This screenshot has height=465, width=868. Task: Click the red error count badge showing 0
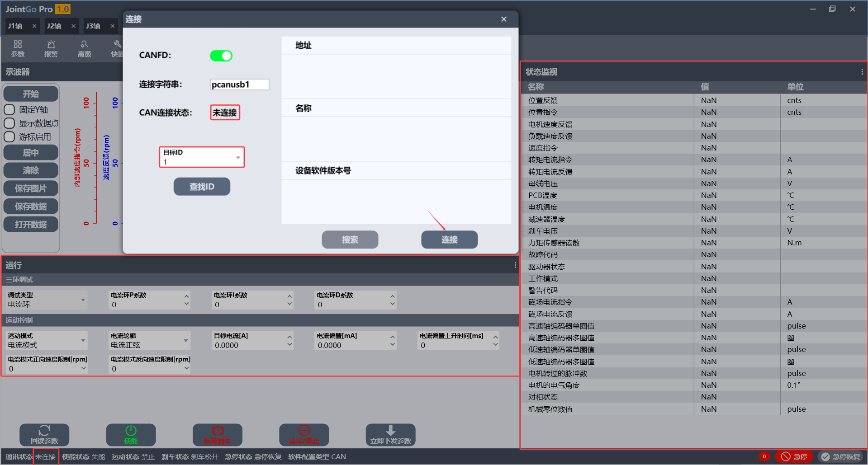click(764, 456)
